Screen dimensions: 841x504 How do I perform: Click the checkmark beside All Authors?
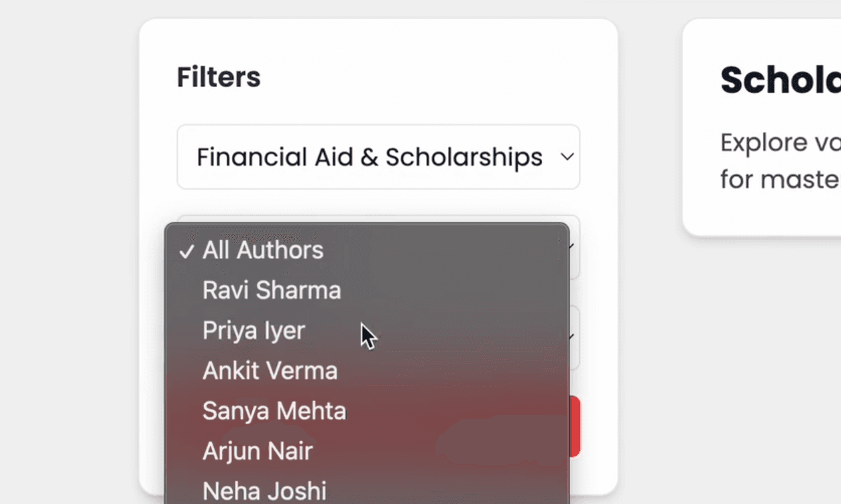pyautogui.click(x=186, y=251)
